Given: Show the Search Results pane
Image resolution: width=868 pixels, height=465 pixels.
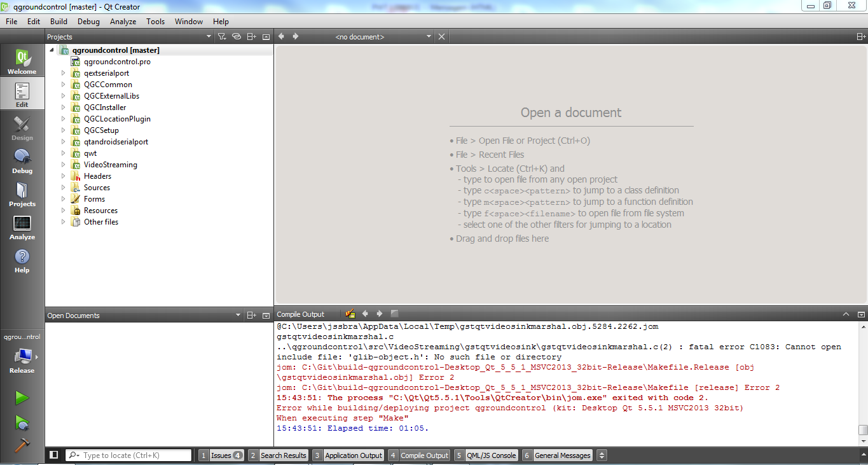Looking at the screenshot, I should point(278,455).
